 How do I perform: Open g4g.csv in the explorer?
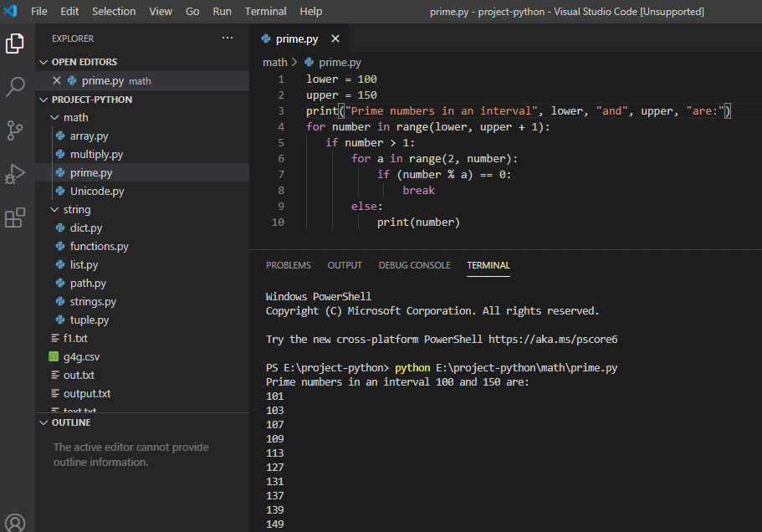[81, 357]
